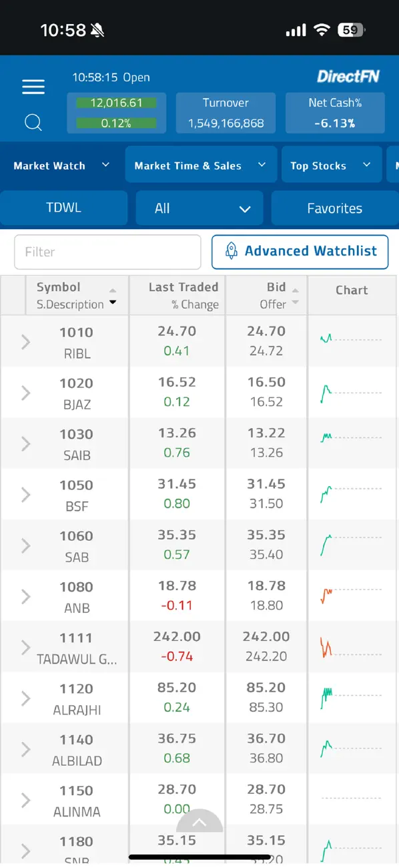Open the Advanced Watchlist button
The height and width of the screenshot is (868, 399).
pyautogui.click(x=300, y=252)
